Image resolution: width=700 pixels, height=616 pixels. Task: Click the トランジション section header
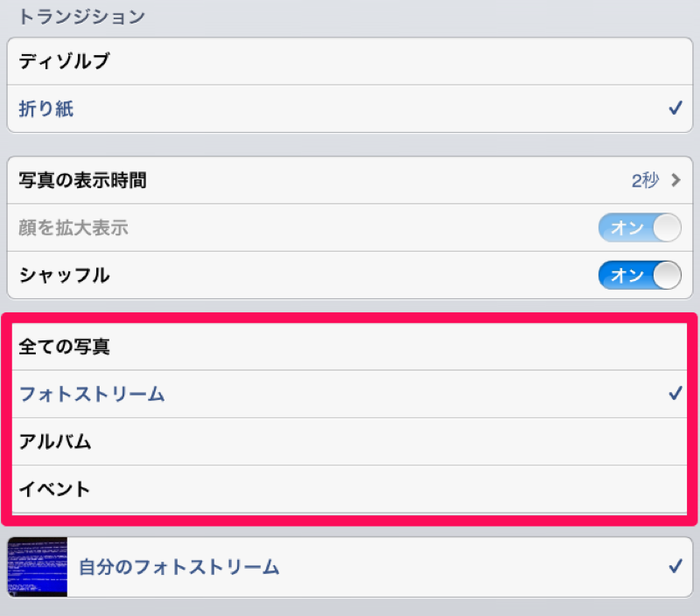[x=81, y=17]
